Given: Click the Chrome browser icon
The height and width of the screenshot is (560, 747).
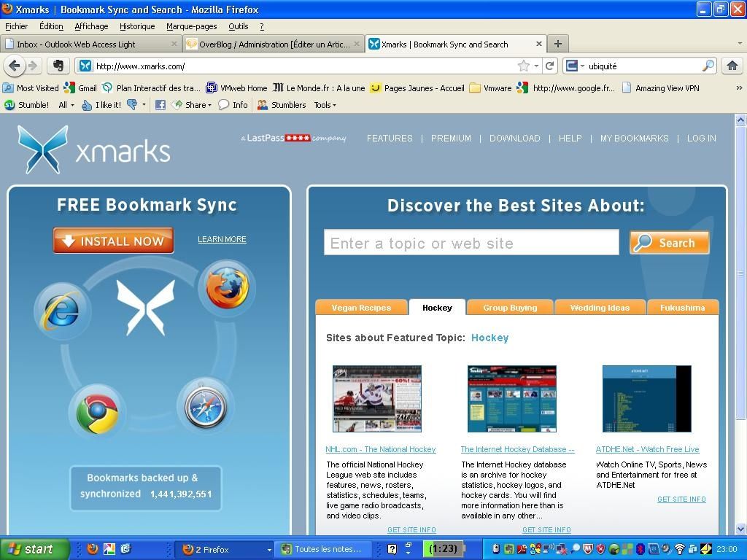Looking at the screenshot, I should (x=97, y=413).
